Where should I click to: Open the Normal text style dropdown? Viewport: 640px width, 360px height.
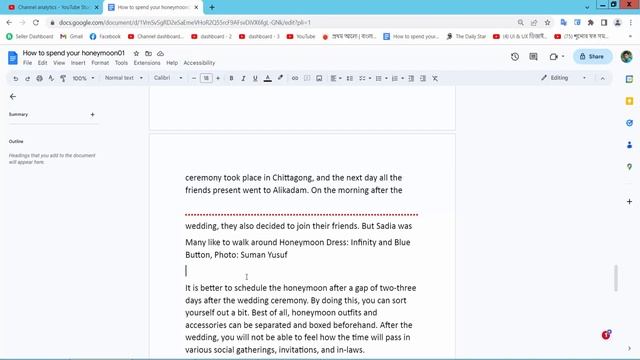point(124,78)
